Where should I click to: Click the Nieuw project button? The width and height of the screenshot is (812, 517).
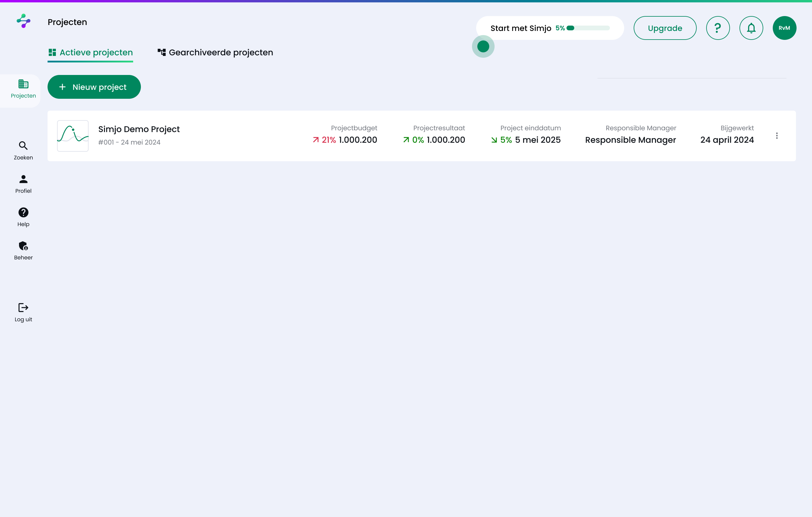[94, 87]
